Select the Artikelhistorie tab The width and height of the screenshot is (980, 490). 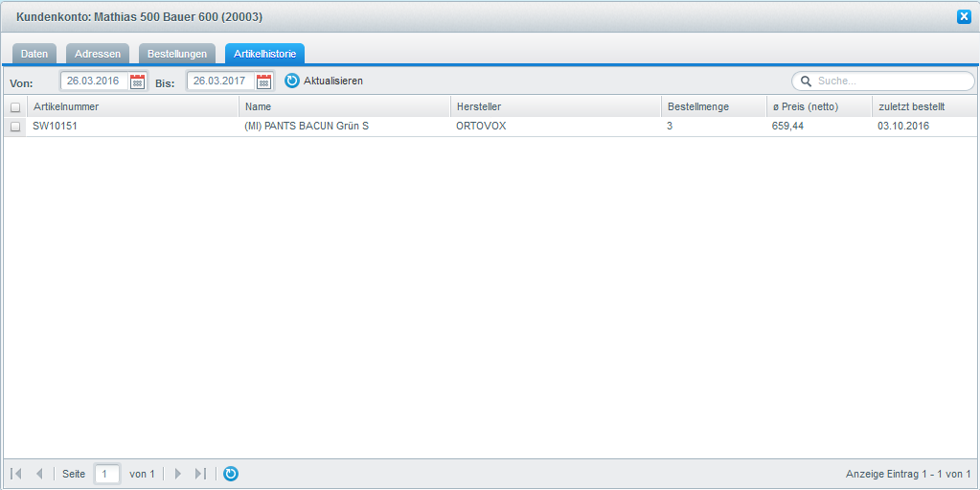click(264, 54)
